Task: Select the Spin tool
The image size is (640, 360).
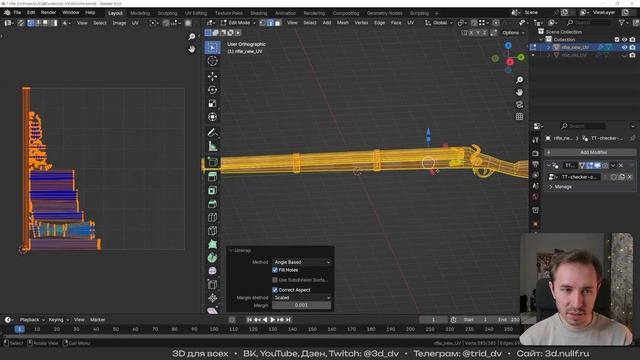Action: coord(212,258)
